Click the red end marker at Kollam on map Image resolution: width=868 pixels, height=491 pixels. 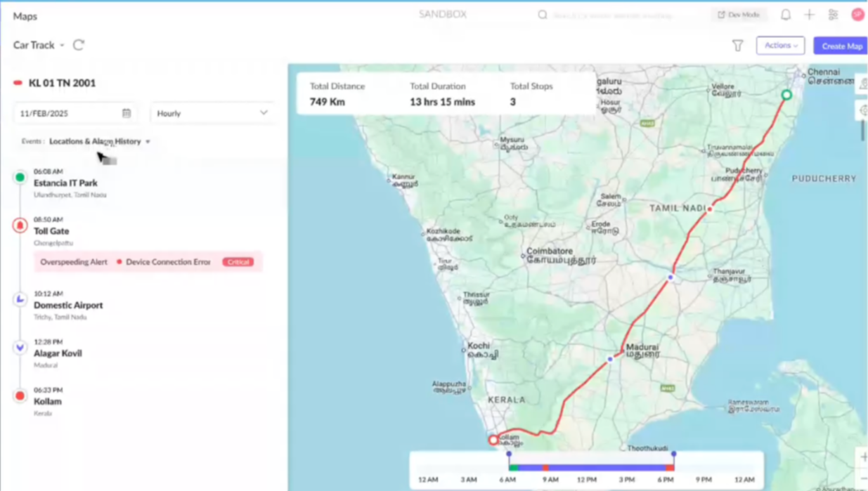point(493,440)
